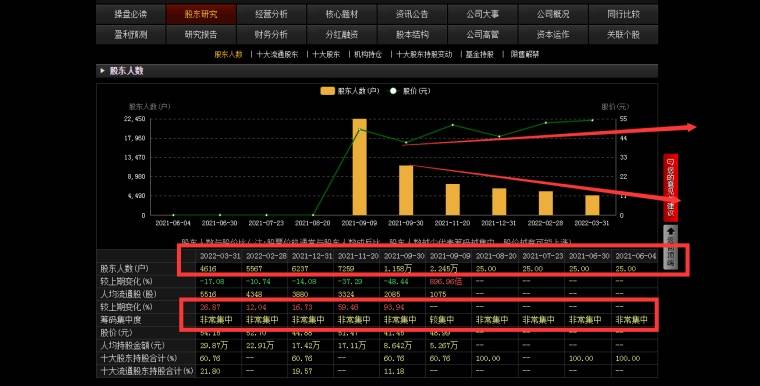Open the 公司高管 tab
This screenshot has width=760, height=386.
(x=483, y=34)
